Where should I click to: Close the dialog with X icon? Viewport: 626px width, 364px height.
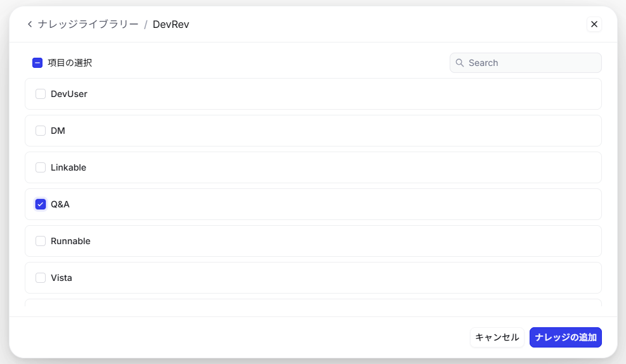594,24
